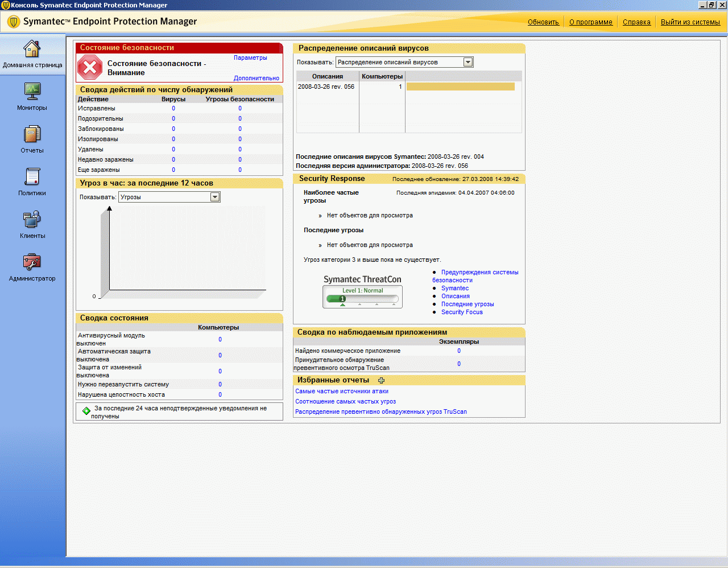
Task: Click the Действие column header
Action: (x=93, y=99)
